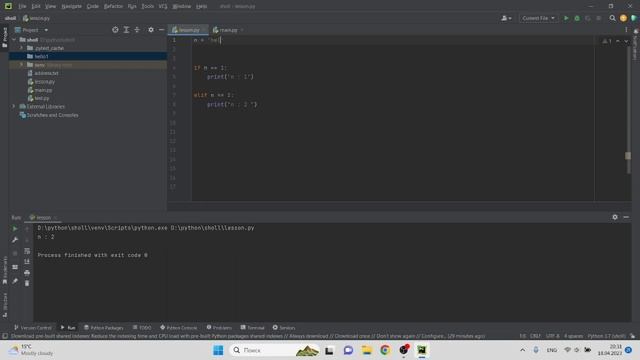The width and height of the screenshot is (640, 360).
Task: Open Python Packages tool window
Action: tap(104, 328)
